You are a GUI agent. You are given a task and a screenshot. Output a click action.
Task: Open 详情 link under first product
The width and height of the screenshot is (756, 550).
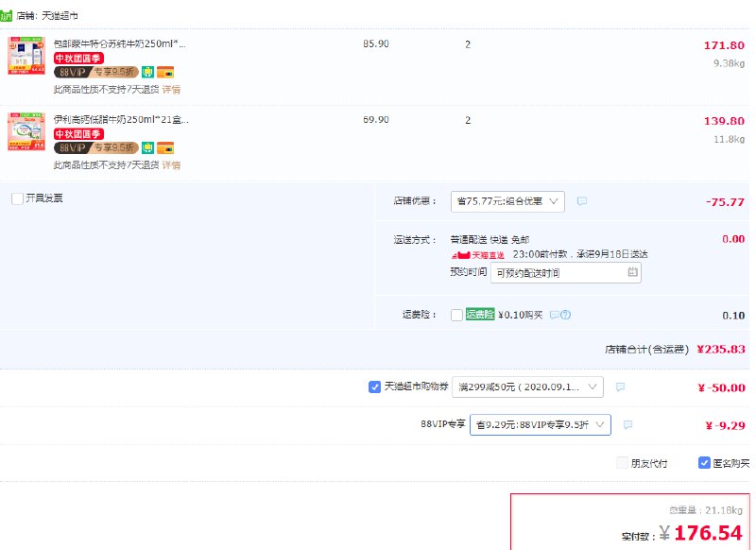(x=171, y=90)
